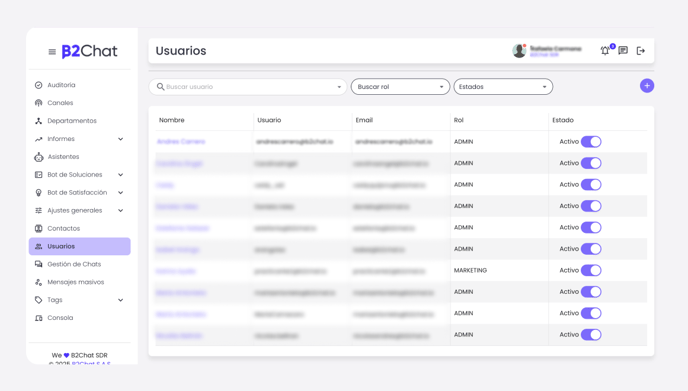Click the Usuario column header
The height and width of the screenshot is (391, 688).
[x=269, y=120]
